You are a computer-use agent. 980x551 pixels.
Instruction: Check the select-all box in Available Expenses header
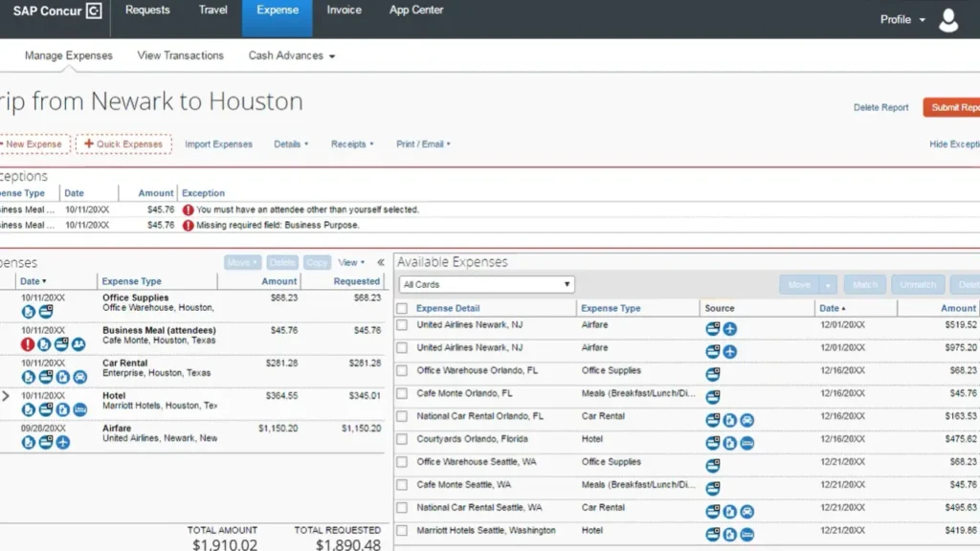tap(402, 308)
